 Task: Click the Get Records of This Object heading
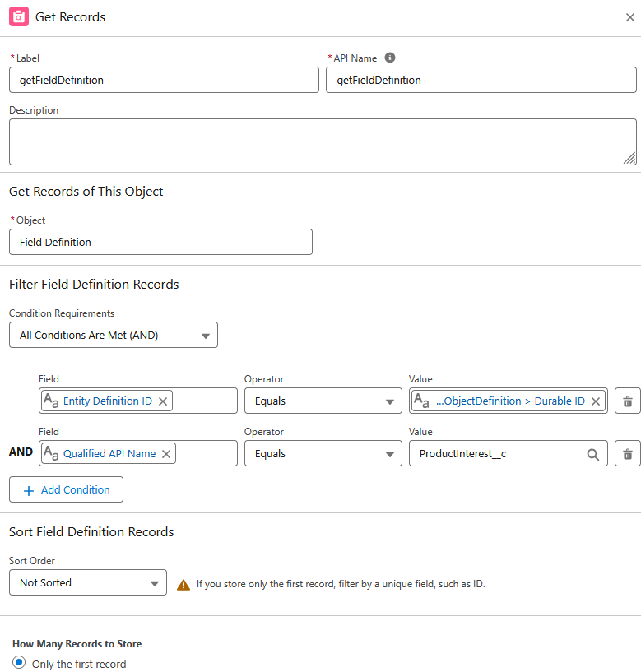coord(86,191)
